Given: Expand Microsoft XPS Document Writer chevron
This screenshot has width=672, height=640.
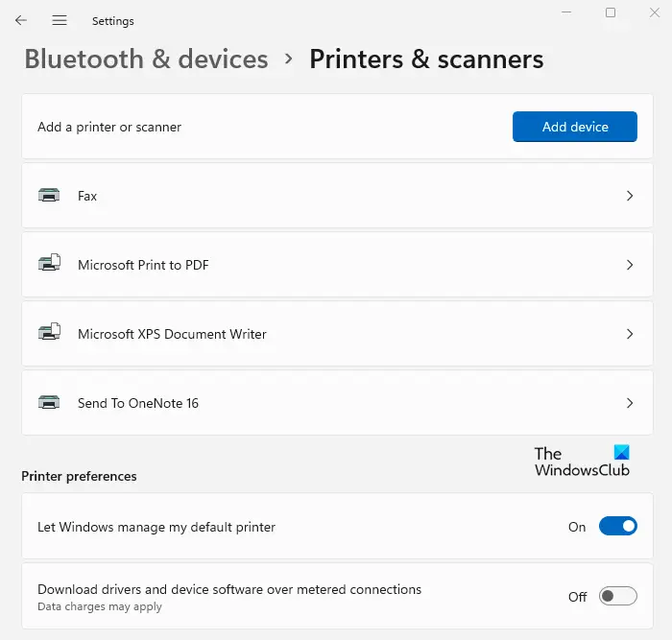Looking at the screenshot, I should click(x=630, y=334).
